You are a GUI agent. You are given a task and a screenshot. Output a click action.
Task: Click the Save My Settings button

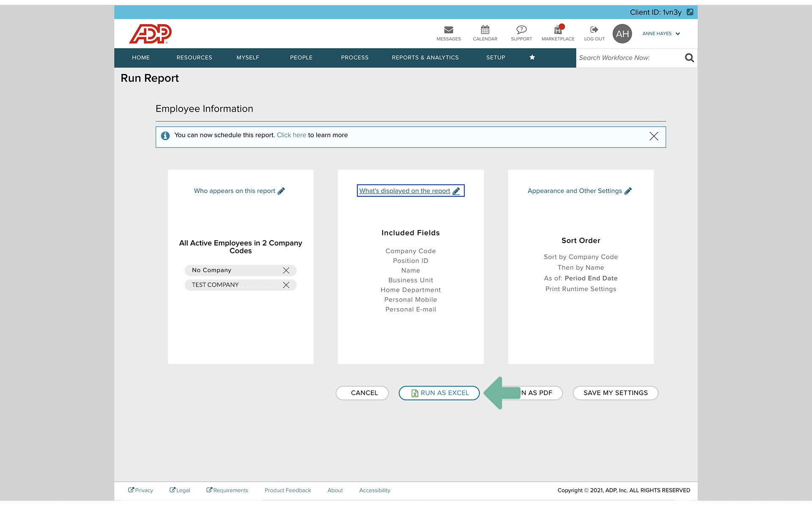[x=616, y=393]
